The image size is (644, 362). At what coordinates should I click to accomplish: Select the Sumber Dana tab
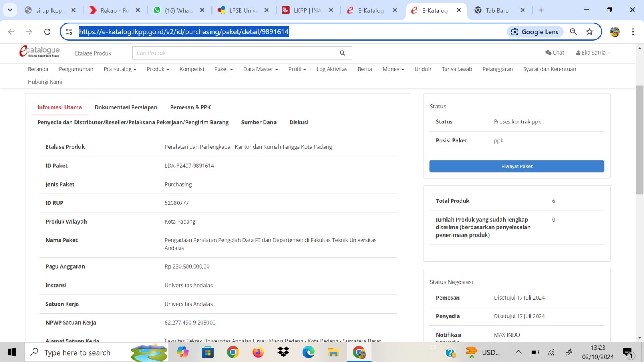(x=259, y=122)
